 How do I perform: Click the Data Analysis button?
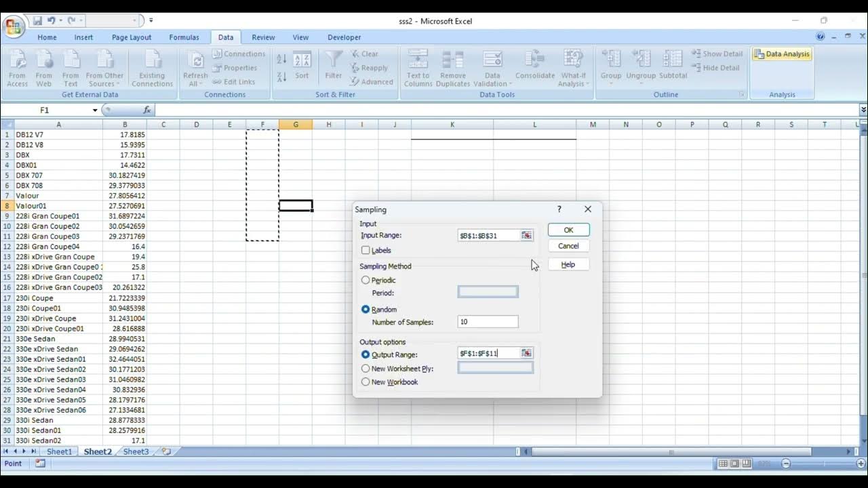782,54
